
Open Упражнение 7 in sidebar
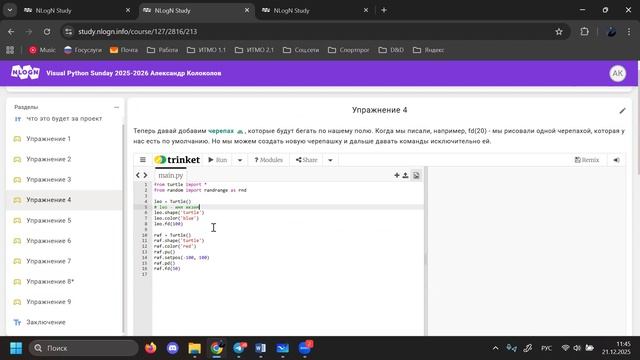click(x=49, y=261)
